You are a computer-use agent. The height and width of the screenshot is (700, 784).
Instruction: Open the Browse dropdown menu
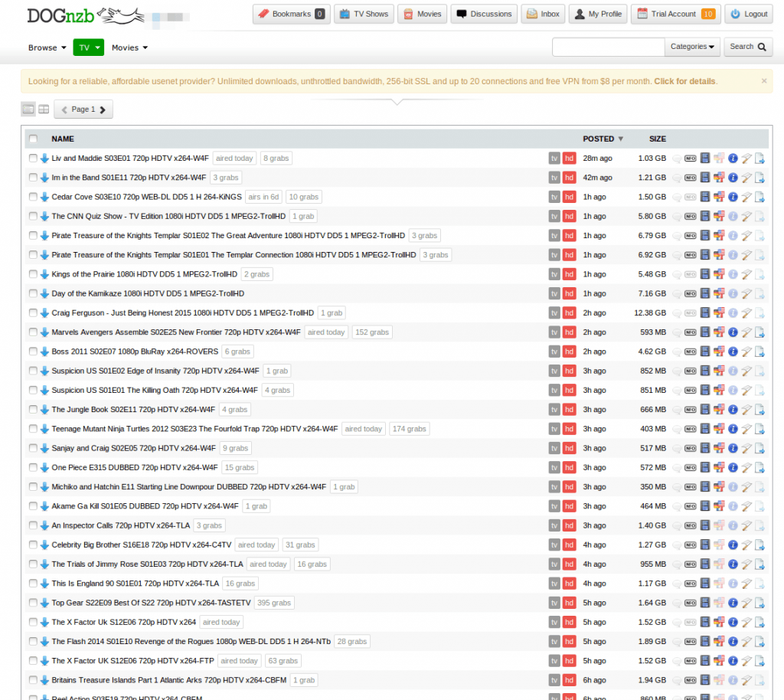tap(47, 47)
